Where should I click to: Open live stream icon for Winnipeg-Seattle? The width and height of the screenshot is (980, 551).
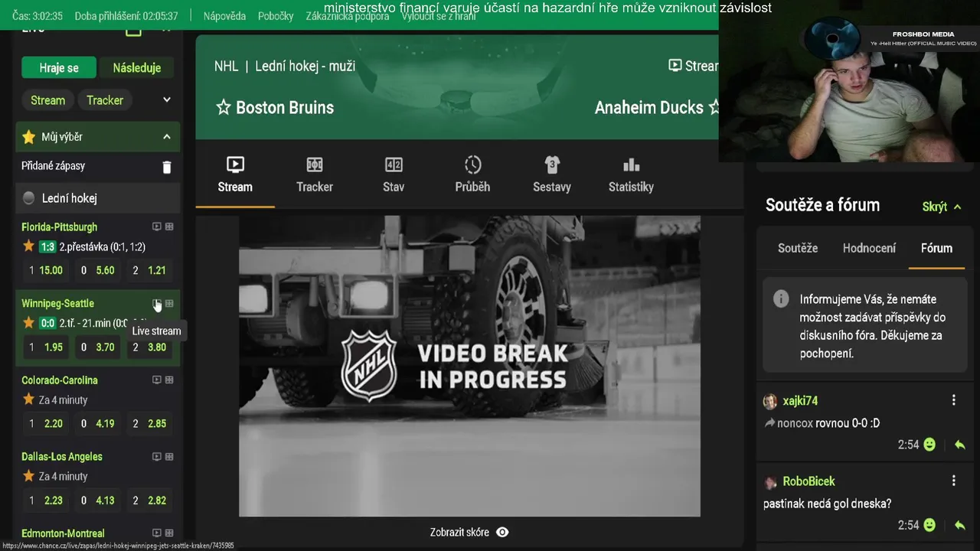[x=156, y=304]
